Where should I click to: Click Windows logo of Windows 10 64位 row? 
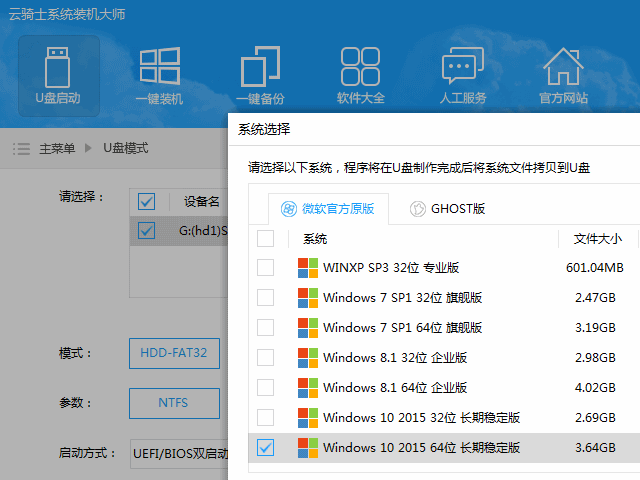click(x=308, y=448)
